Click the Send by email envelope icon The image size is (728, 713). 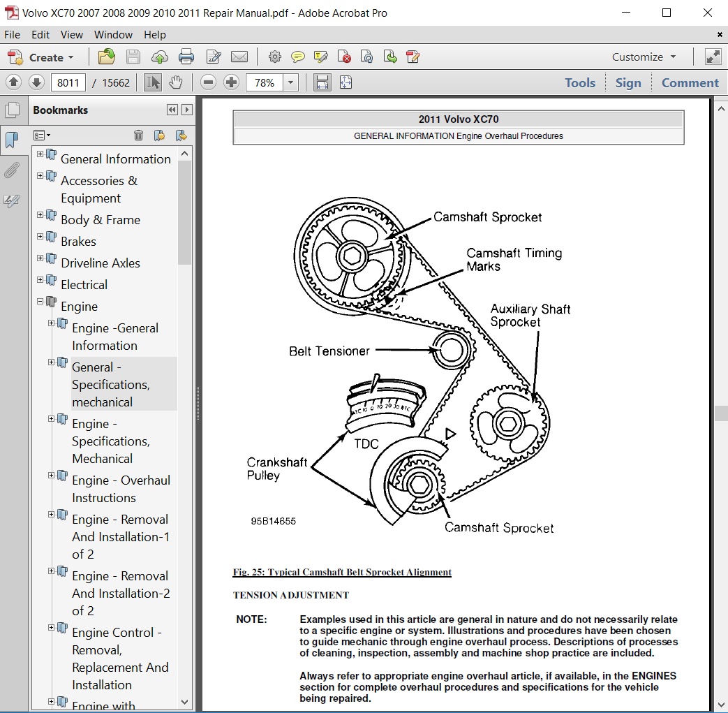point(239,57)
